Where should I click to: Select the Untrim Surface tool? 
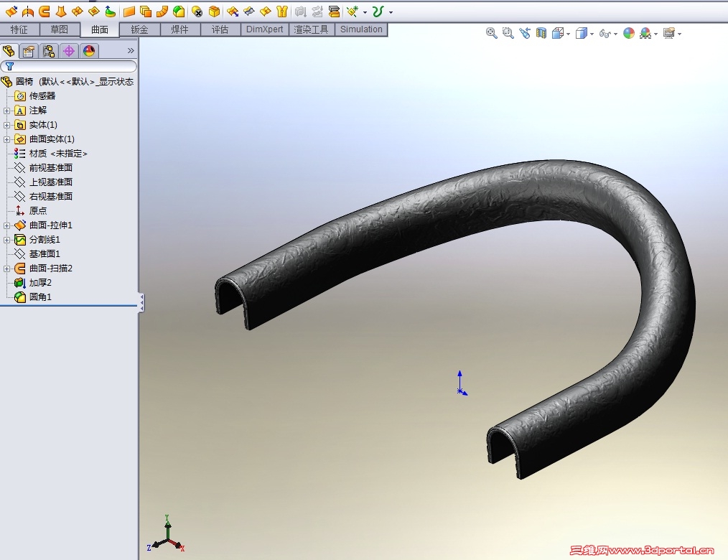coord(266,11)
